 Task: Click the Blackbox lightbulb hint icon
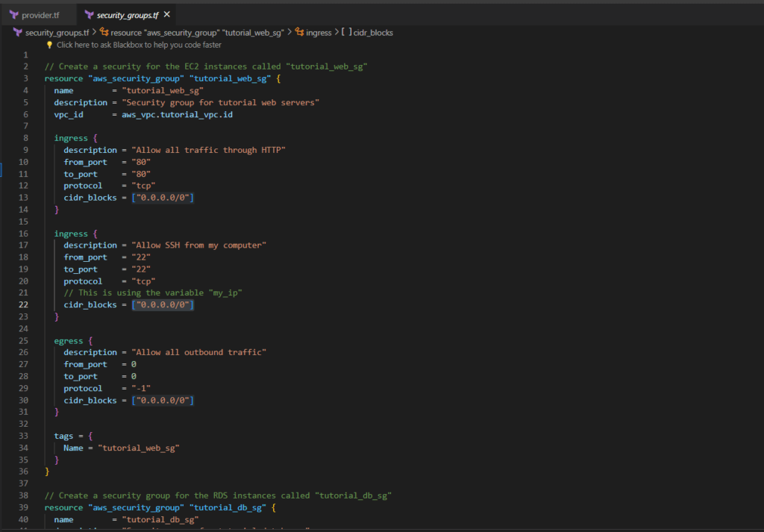(x=50, y=45)
